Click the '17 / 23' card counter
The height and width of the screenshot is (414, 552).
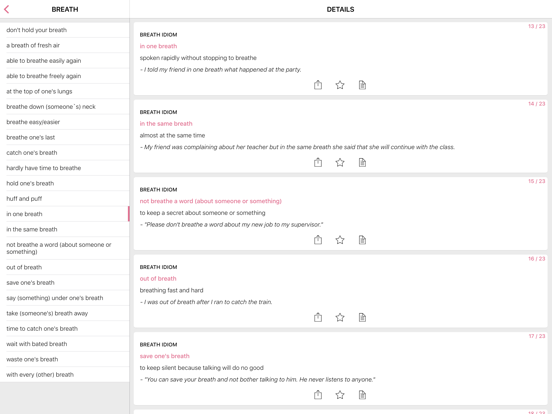(x=537, y=336)
